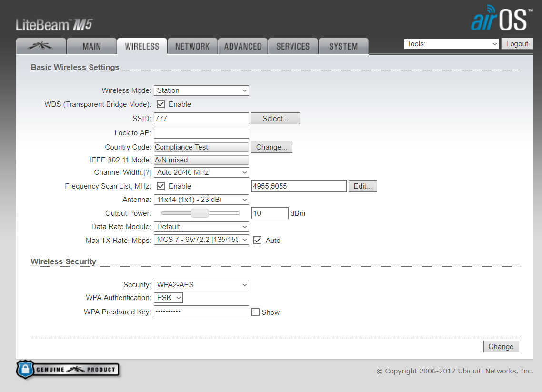Open the Ubiquiti logo tab
542x392 pixels.
pyautogui.click(x=41, y=46)
